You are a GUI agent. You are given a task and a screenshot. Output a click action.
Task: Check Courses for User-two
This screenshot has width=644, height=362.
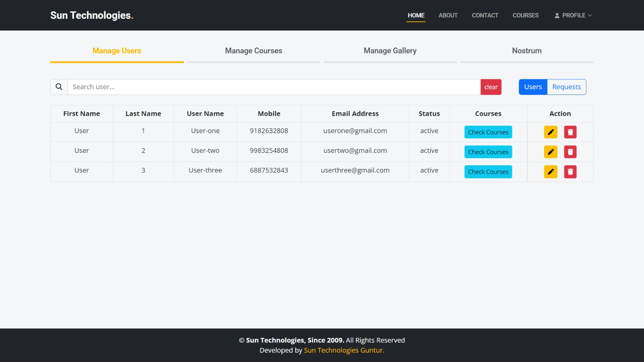(488, 152)
